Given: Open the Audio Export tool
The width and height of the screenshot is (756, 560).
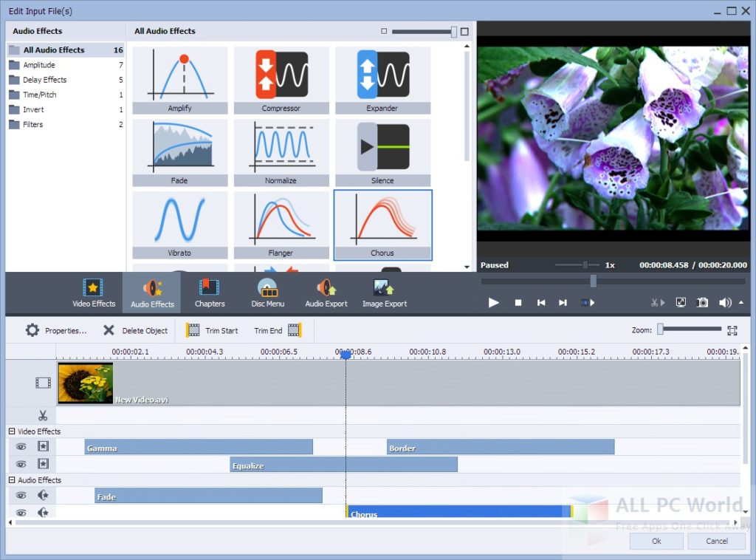Looking at the screenshot, I should click(x=326, y=293).
